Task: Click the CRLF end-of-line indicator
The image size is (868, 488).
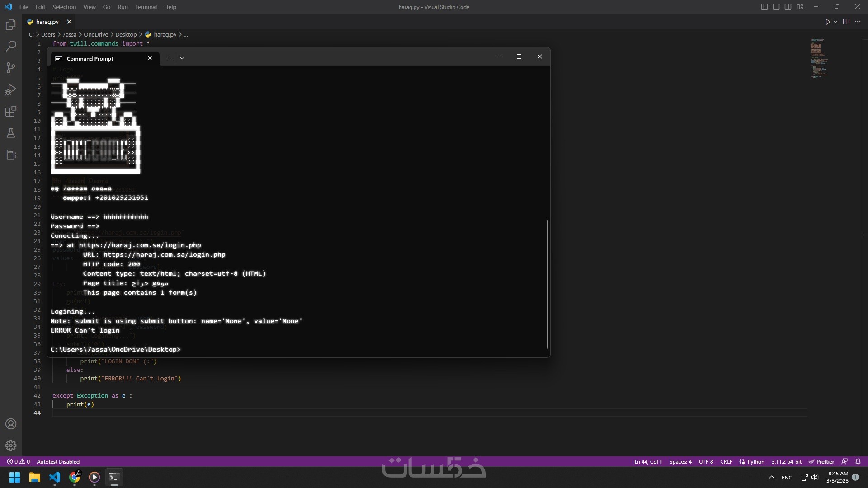Action: pos(726,461)
